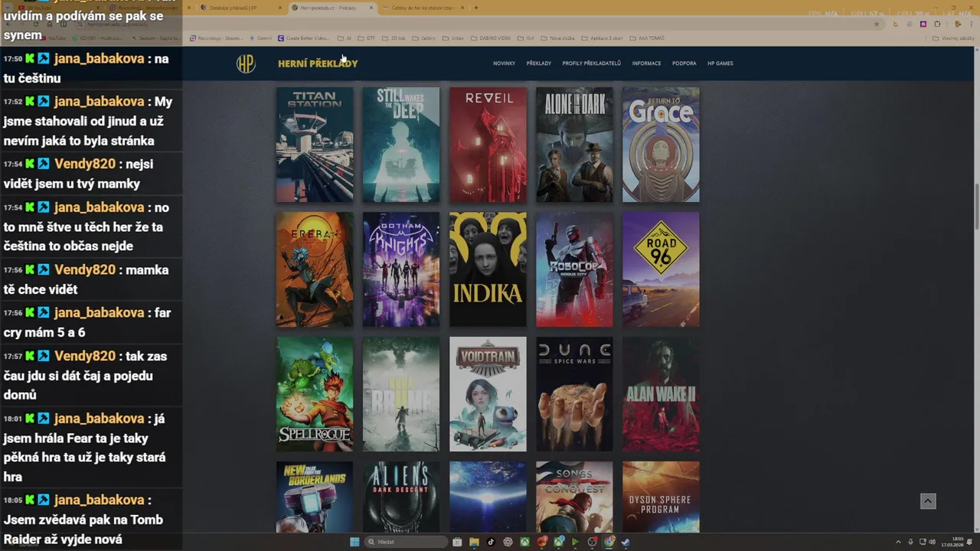This screenshot has width=980, height=551.
Task: Open a new browser tab with plus
Action: [x=476, y=8]
